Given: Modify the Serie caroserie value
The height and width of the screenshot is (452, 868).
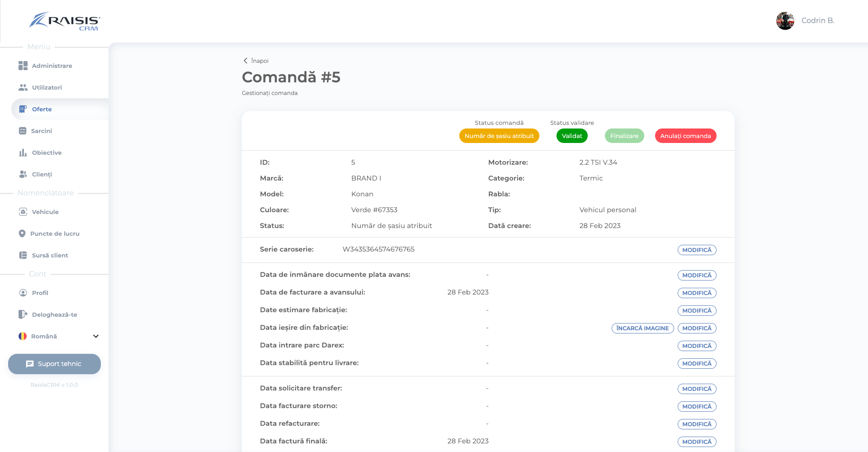Looking at the screenshot, I should [x=697, y=250].
